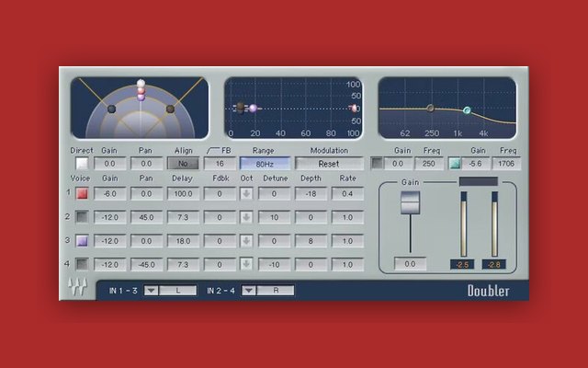Click Voice 4 Pan -45.0 field
Screen dimensions: 588x368
click(x=146, y=265)
